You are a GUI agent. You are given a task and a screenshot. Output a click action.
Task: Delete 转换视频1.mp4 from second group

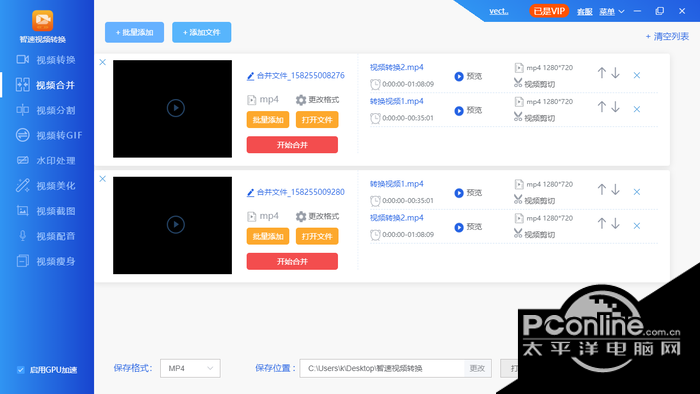637,192
